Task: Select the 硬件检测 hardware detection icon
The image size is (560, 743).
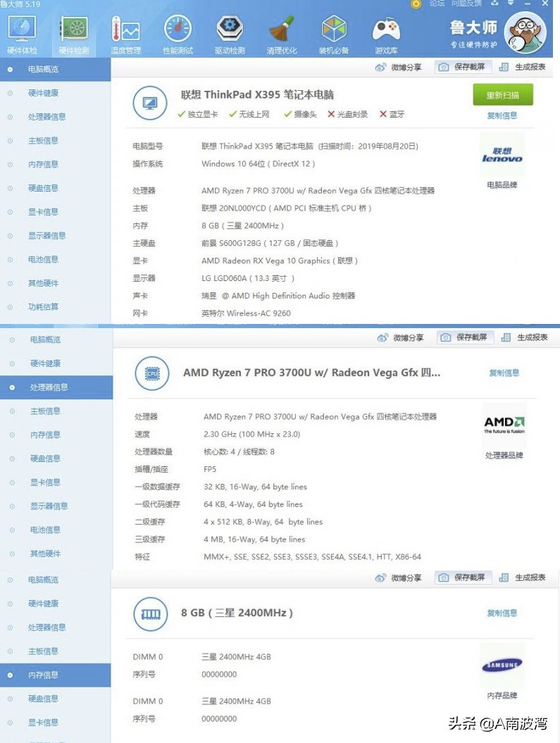Action: click(x=73, y=34)
